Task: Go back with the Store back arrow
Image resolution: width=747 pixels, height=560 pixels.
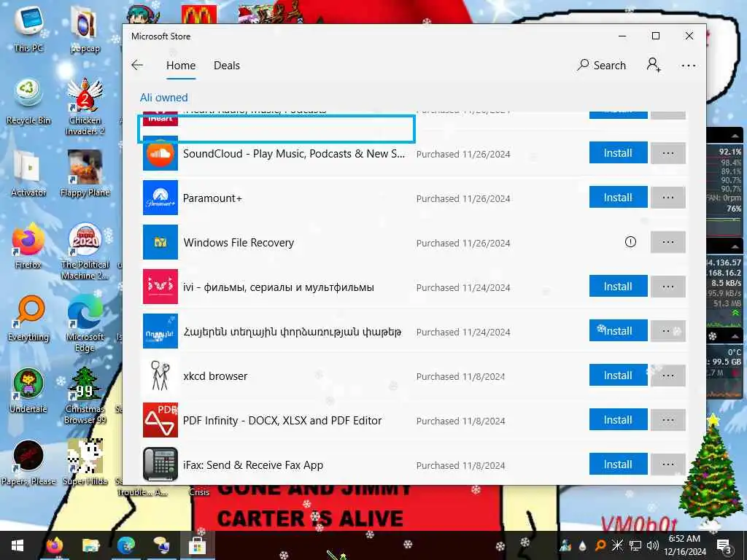Action: pyautogui.click(x=137, y=65)
